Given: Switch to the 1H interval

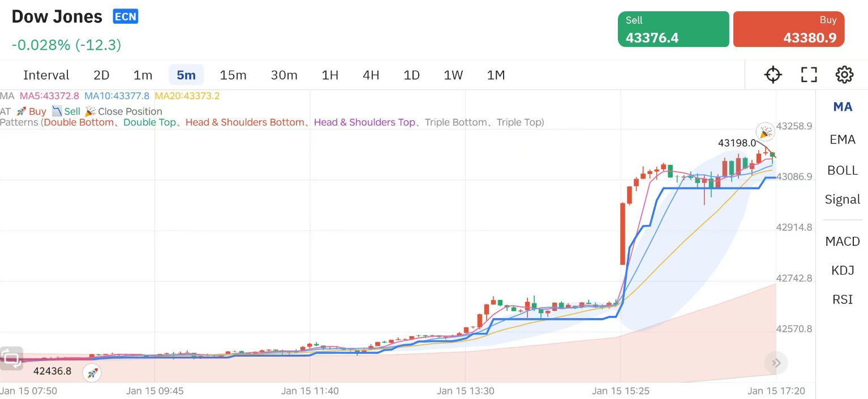Looking at the screenshot, I should click(330, 75).
